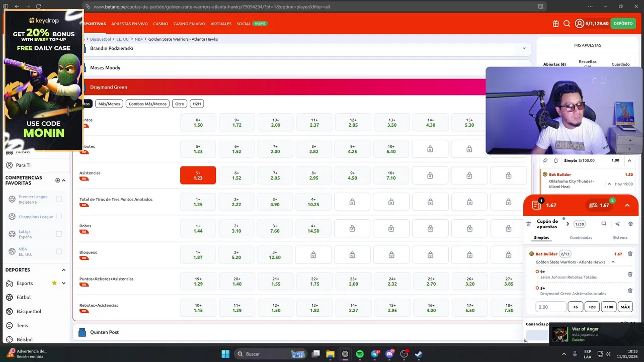The height and width of the screenshot is (362, 644).
Task: Remove Draymond Green Asistencias totales selection
Action: pos(630,291)
